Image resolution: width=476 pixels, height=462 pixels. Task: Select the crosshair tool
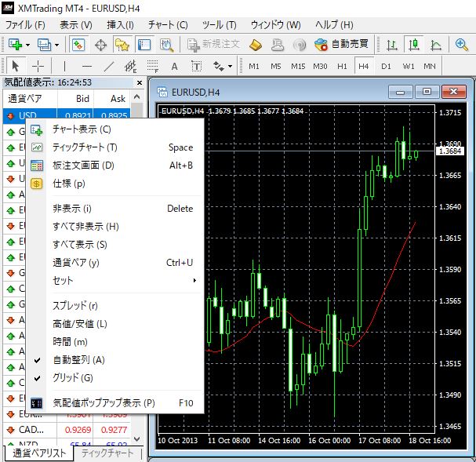click(x=38, y=66)
